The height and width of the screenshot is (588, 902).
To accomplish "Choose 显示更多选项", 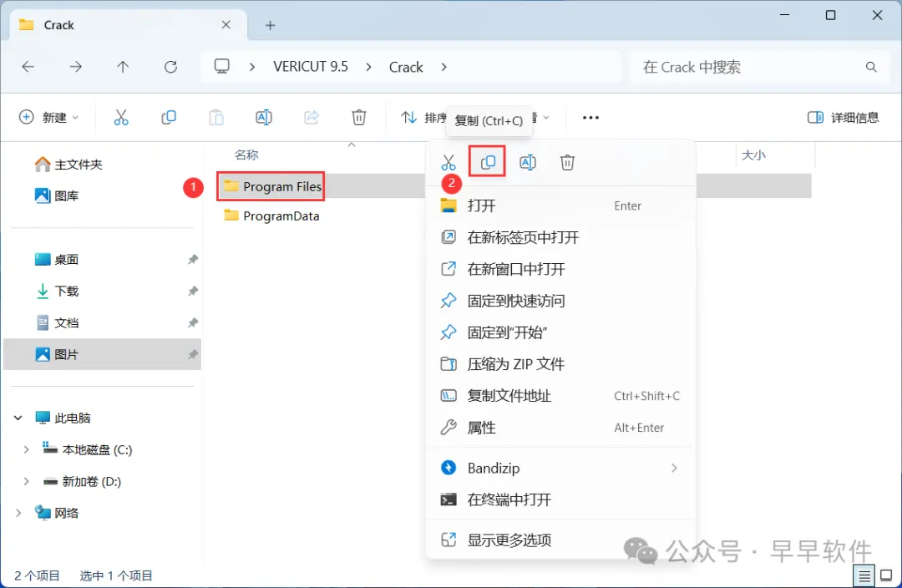I will pos(561,540).
